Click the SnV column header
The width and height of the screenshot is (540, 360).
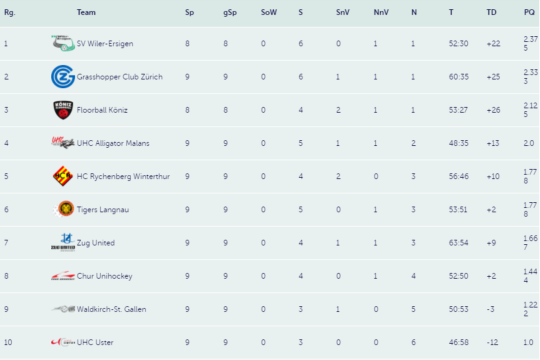click(x=343, y=12)
